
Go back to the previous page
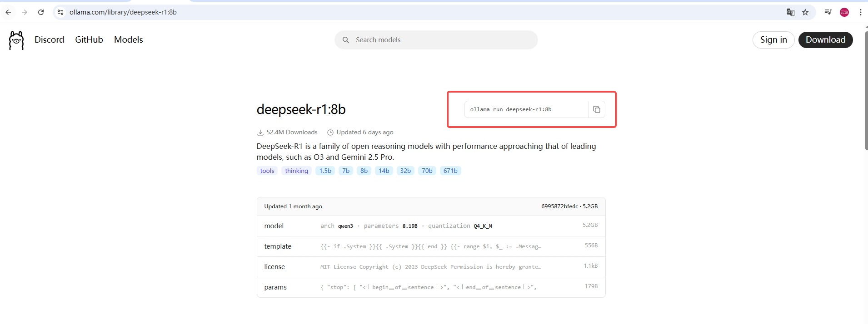8,12
